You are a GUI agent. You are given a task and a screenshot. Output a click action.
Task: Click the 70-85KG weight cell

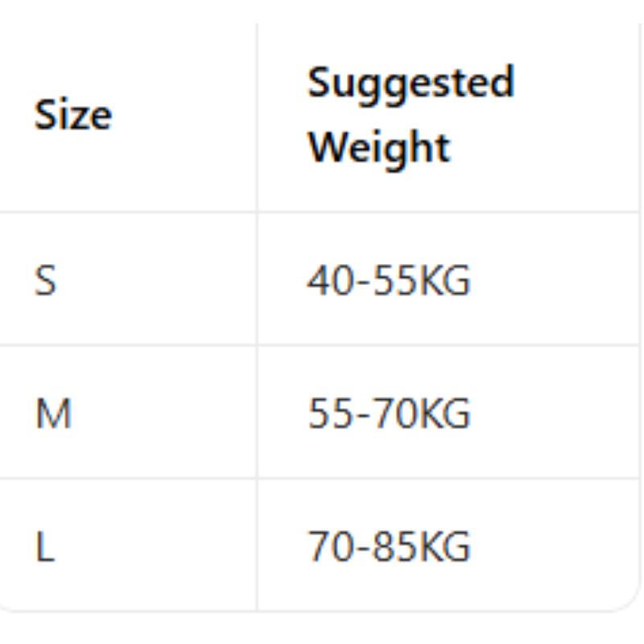(x=389, y=547)
